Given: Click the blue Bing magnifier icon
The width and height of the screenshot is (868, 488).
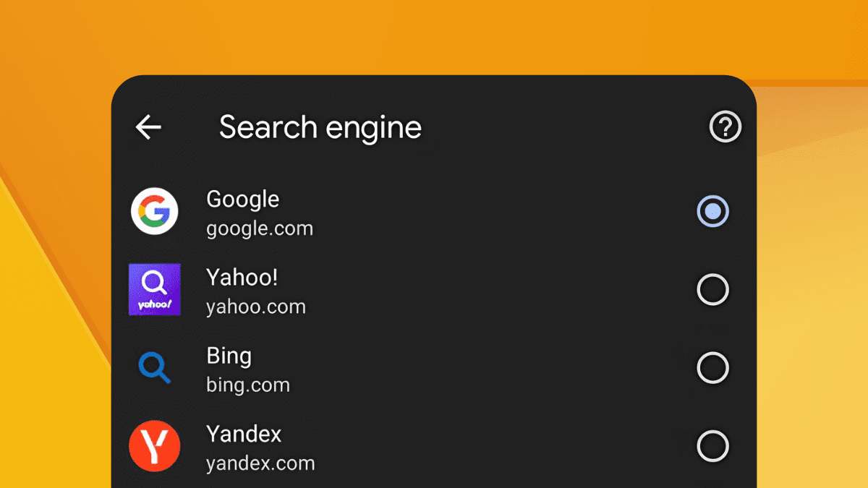Looking at the screenshot, I should pos(155,367).
